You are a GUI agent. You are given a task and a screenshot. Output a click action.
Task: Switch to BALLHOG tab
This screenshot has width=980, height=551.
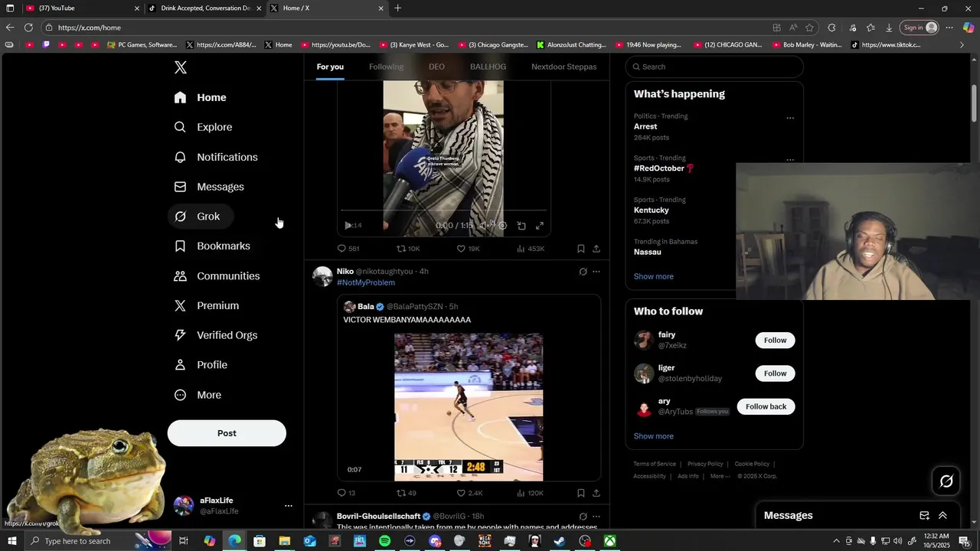pos(488,67)
